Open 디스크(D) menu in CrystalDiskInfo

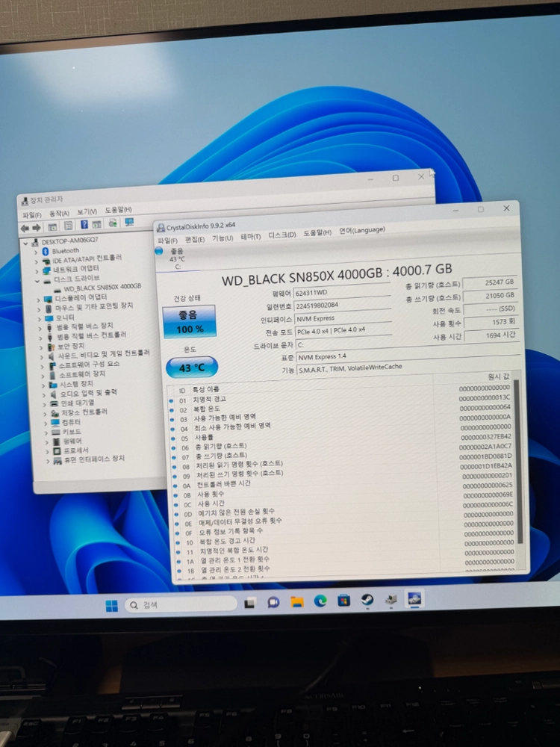pos(282,235)
